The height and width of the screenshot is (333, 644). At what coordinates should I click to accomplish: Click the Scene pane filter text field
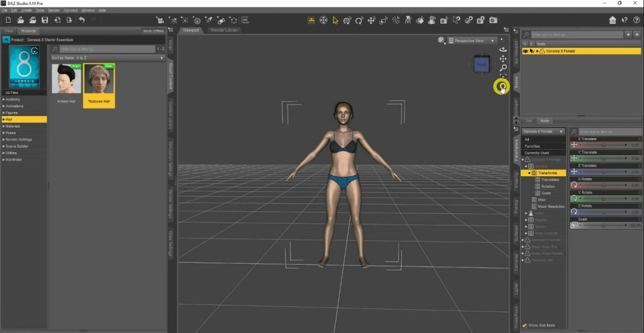point(577,35)
